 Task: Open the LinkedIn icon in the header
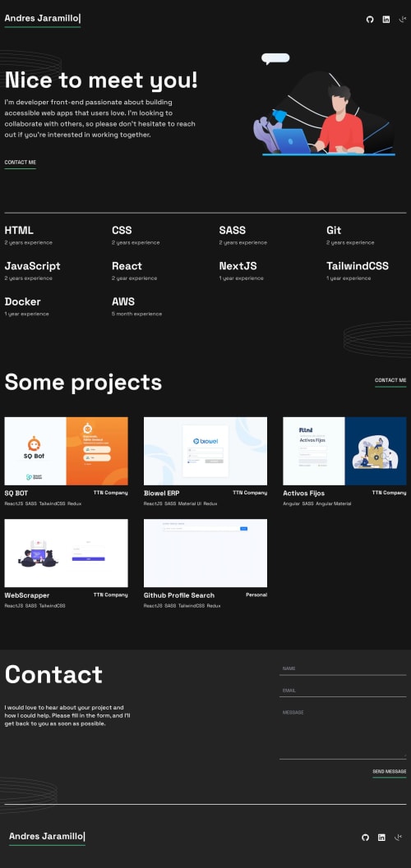(x=386, y=20)
